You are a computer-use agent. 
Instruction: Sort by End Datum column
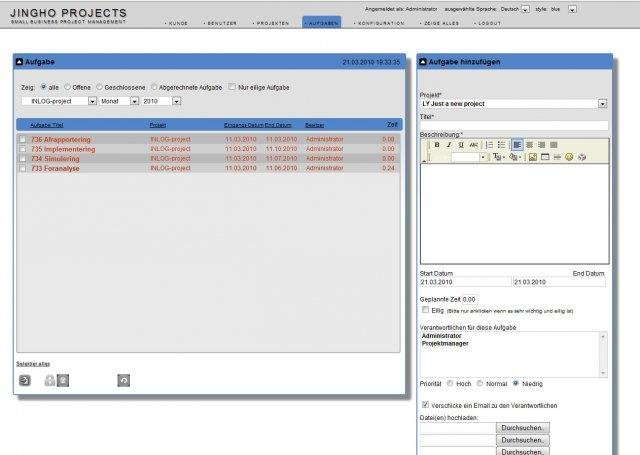click(278, 125)
